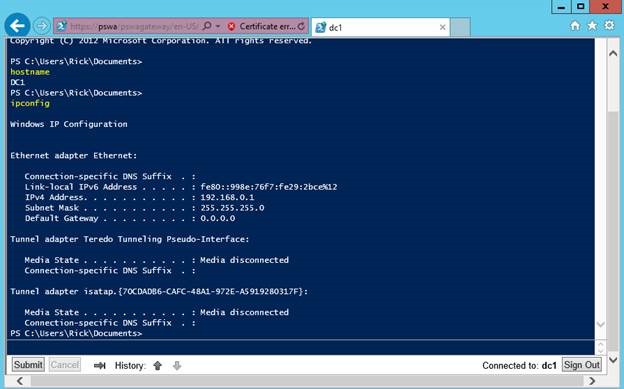624x389 pixels.
Task: Click the 'DC1' hostname output
Action: pyautogui.click(x=18, y=82)
